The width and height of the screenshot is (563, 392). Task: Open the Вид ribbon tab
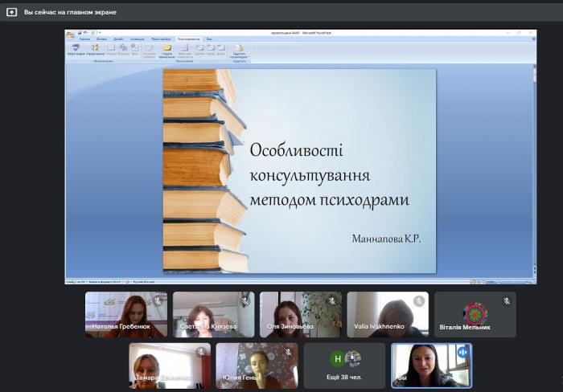(209, 39)
